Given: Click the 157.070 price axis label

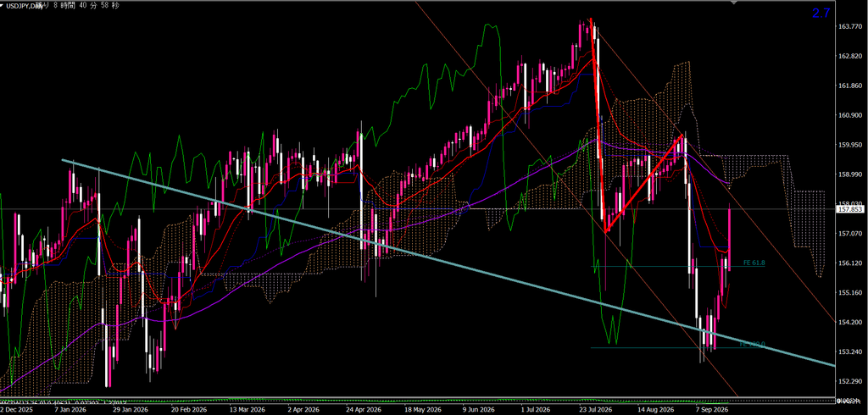Looking at the screenshot, I should pyautogui.click(x=851, y=234).
